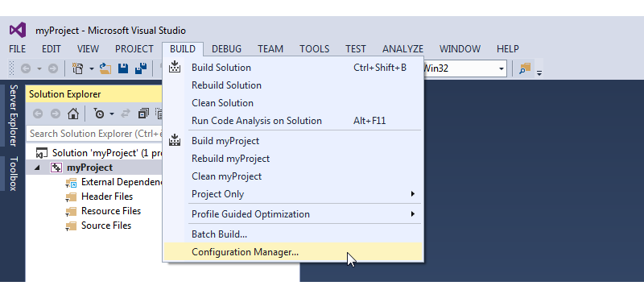Screen dimensions: 644x298
Task: Select Configuration Manager menu entry
Action: (293, 252)
